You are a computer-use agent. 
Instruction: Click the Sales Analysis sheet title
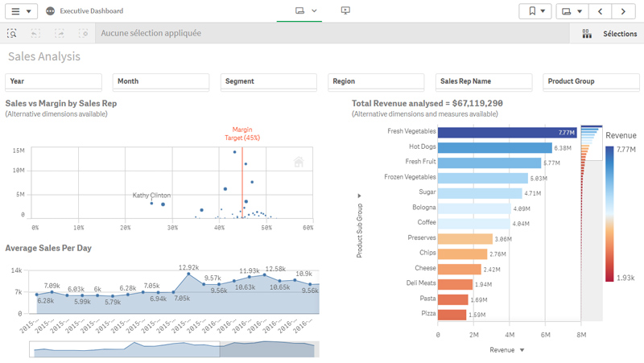(44, 56)
